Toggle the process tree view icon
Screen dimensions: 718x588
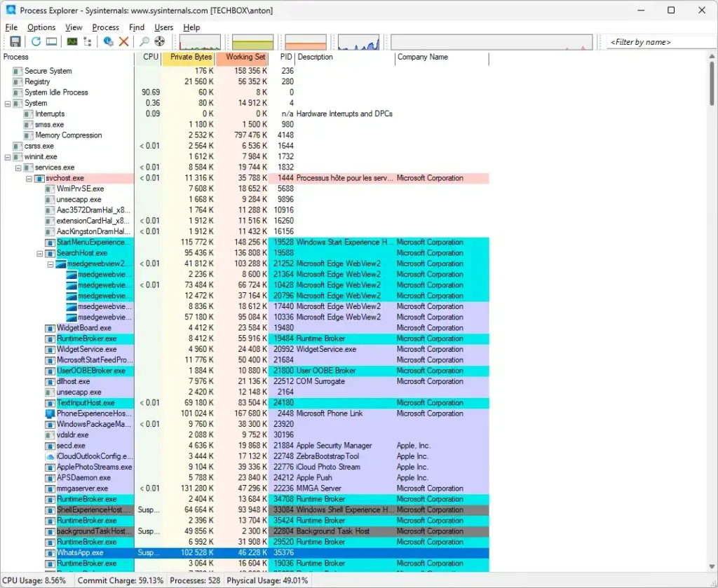click(88, 42)
